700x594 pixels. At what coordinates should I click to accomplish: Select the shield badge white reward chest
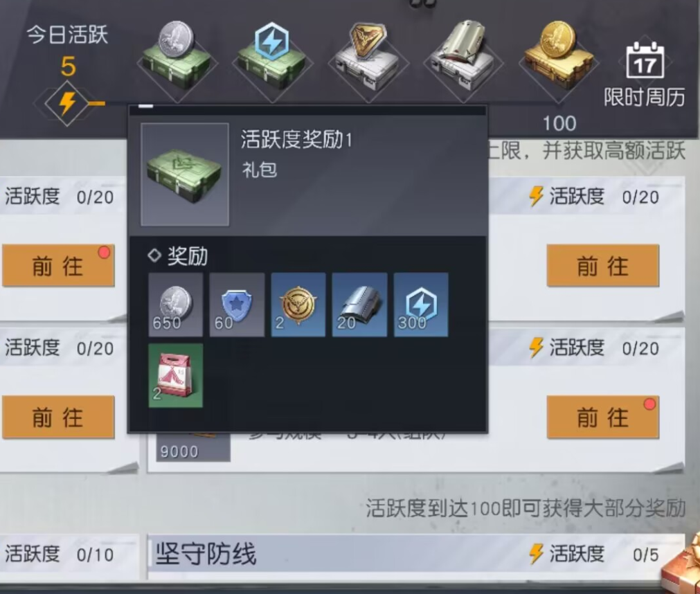[368, 59]
